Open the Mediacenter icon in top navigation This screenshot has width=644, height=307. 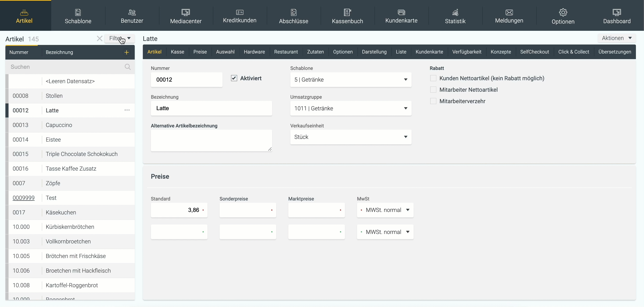click(185, 12)
